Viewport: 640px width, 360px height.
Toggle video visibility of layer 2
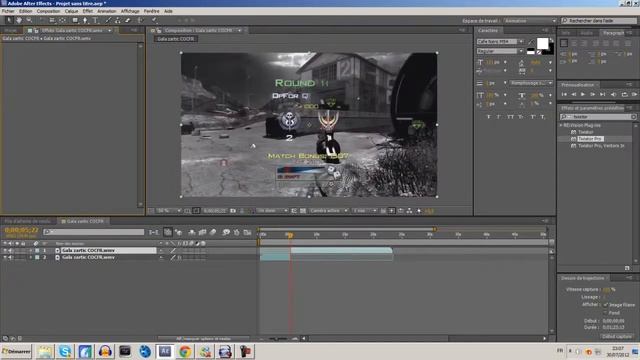pyautogui.click(x=5, y=258)
